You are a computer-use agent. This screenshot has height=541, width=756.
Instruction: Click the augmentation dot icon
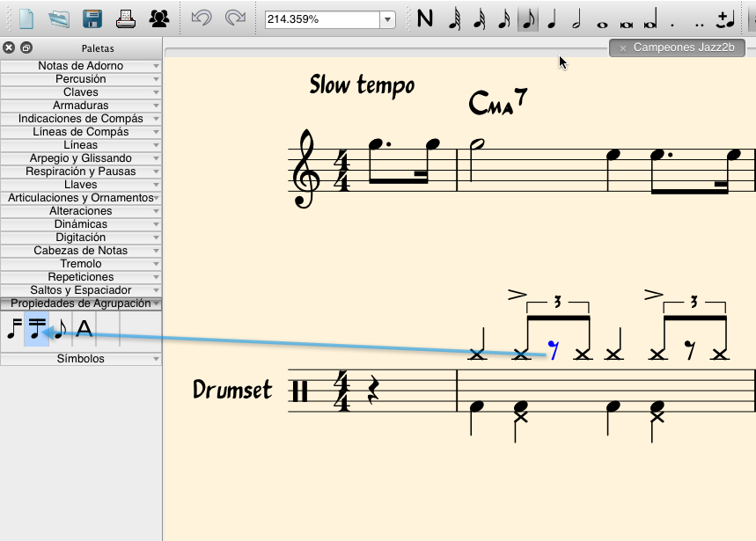click(x=671, y=18)
